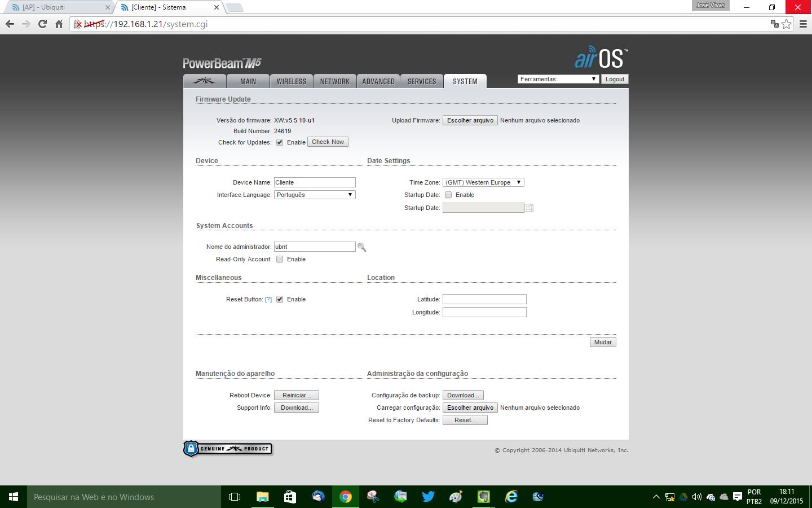Open Internet Explorer from taskbar
This screenshot has height=508, width=812.
tap(511, 497)
